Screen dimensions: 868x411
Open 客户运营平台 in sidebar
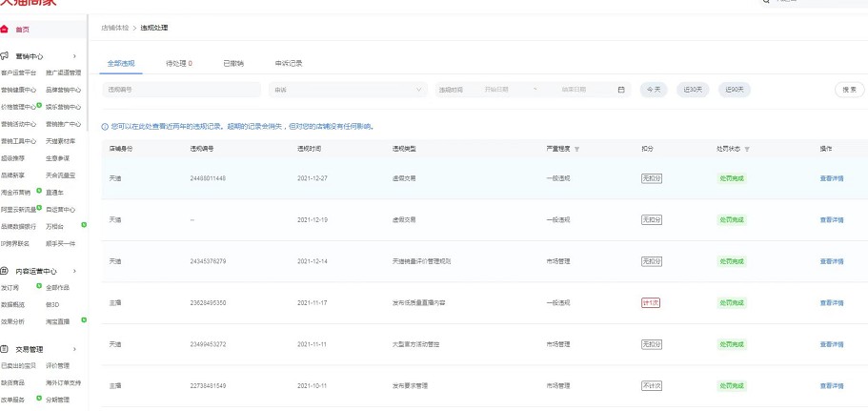[18, 72]
